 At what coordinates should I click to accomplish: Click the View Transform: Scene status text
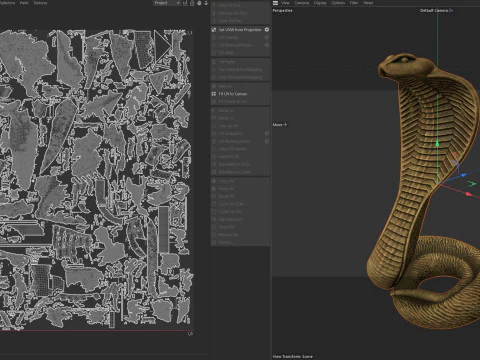(x=293, y=357)
